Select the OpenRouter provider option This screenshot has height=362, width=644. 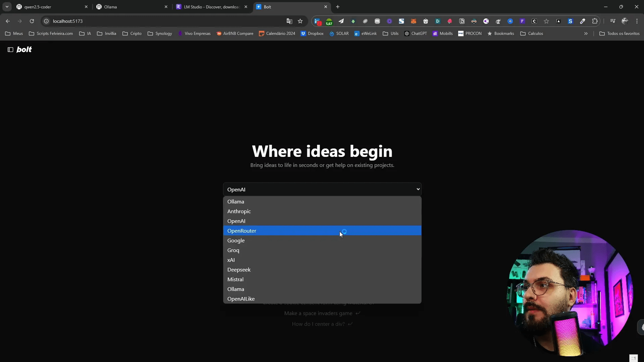(x=322, y=231)
